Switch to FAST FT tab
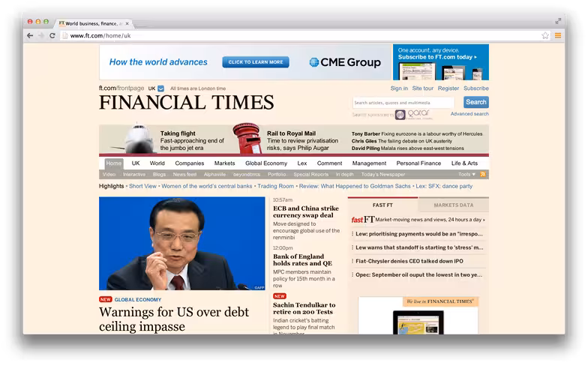Viewport: 588px width, 366px height. (382, 205)
